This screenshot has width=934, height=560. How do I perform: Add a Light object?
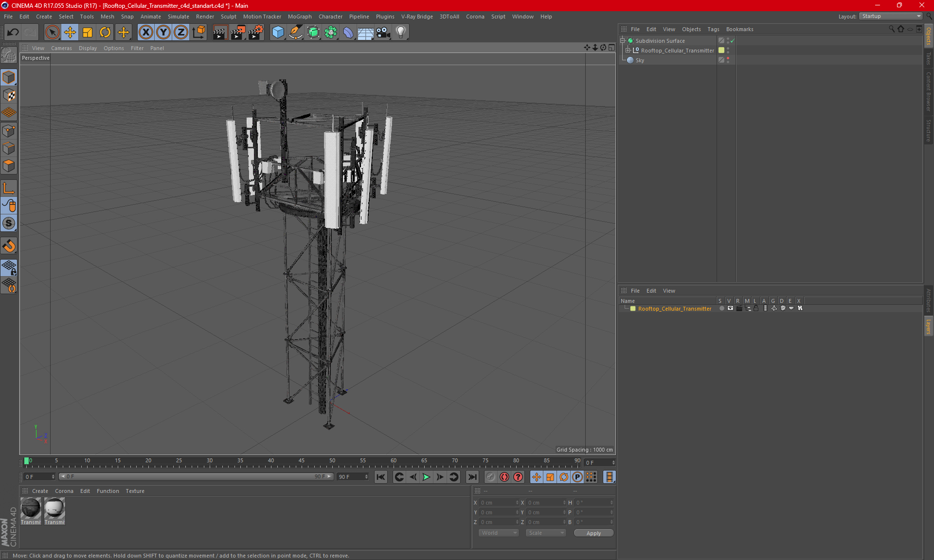[401, 33]
